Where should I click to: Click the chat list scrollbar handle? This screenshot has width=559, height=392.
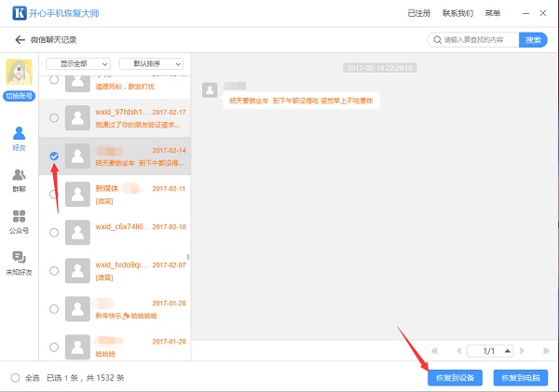pyautogui.click(x=188, y=257)
